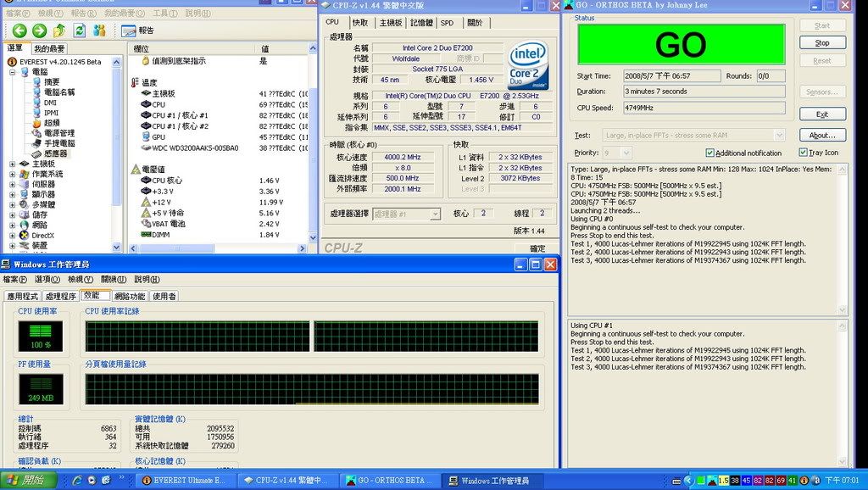Open CPU-Z 處理器選擇 processor dropdown
The height and width of the screenshot is (490, 868).
pos(435,214)
